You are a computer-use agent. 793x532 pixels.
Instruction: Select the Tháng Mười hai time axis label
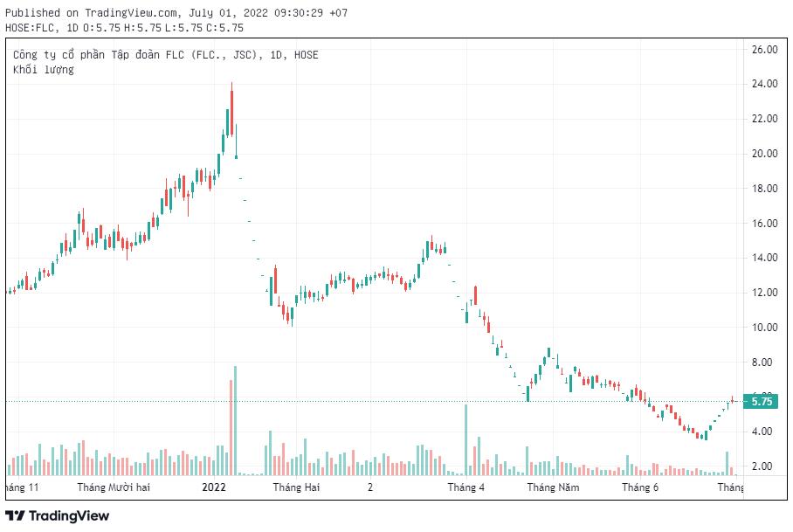[x=114, y=487]
